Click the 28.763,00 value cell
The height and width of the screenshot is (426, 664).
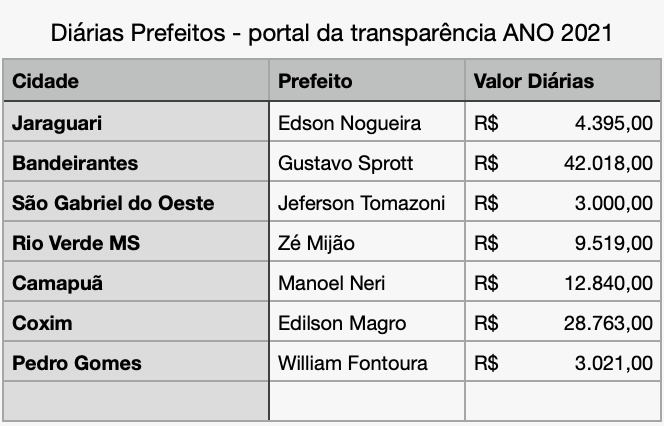coord(563,321)
